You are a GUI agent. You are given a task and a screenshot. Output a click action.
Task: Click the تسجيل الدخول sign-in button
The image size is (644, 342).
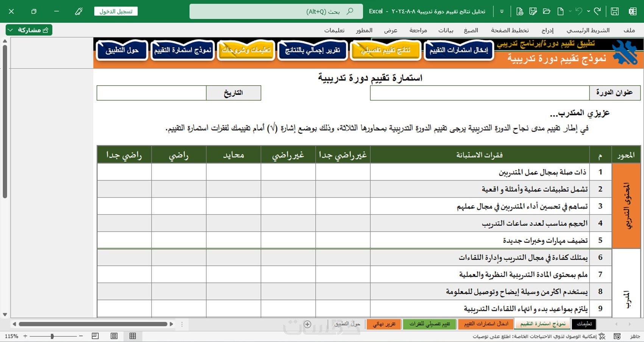tap(116, 11)
